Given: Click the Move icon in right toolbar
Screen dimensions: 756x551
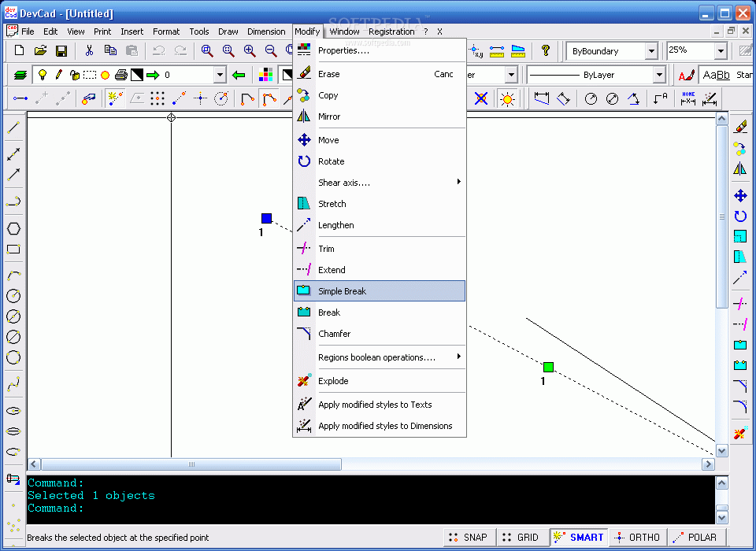Looking at the screenshot, I should click(740, 195).
